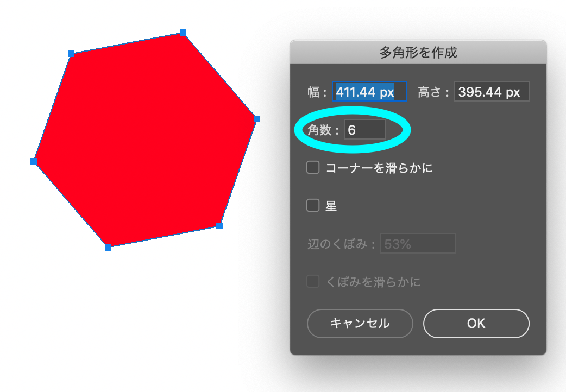566x392 pixels.
Task: Click the 高さ height input field
Action: click(492, 91)
